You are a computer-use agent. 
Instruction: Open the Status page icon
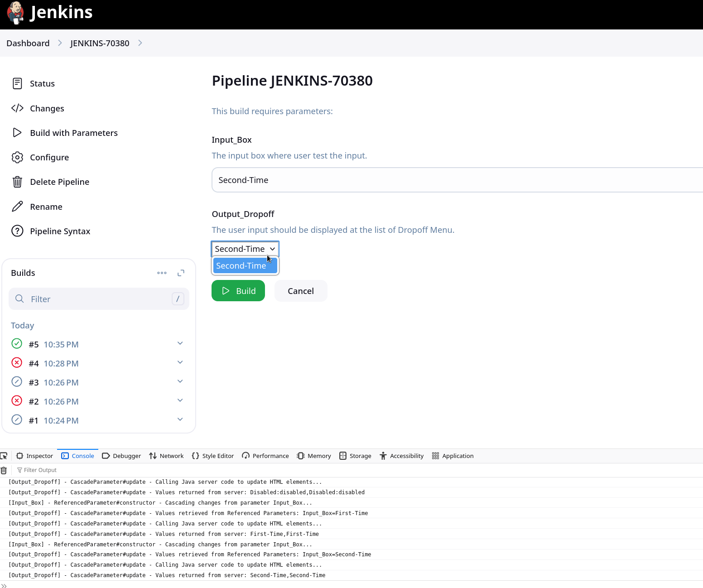point(17,83)
